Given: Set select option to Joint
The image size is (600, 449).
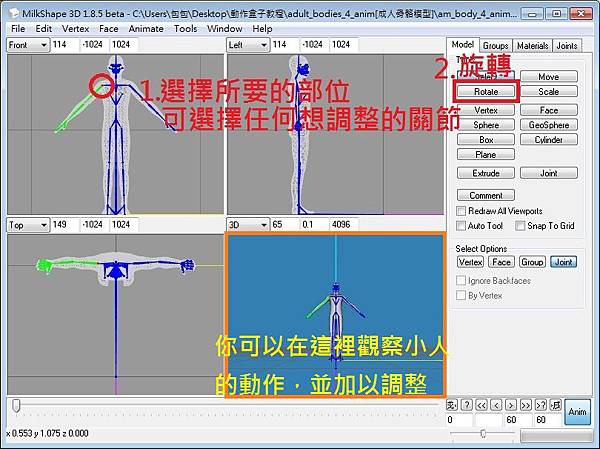Looking at the screenshot, I should (x=564, y=262).
